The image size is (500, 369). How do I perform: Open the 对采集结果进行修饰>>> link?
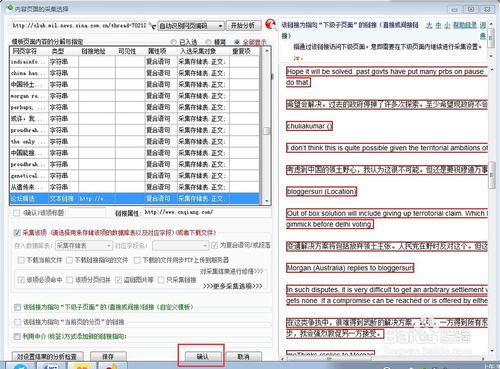coord(231,272)
